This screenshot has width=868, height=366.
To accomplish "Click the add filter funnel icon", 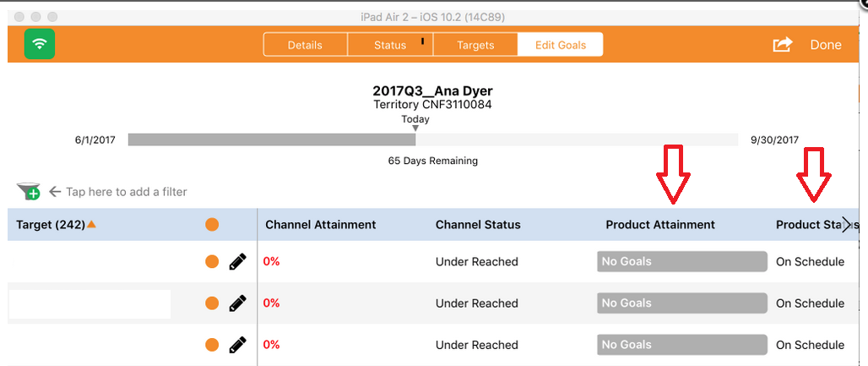I will 28,192.
